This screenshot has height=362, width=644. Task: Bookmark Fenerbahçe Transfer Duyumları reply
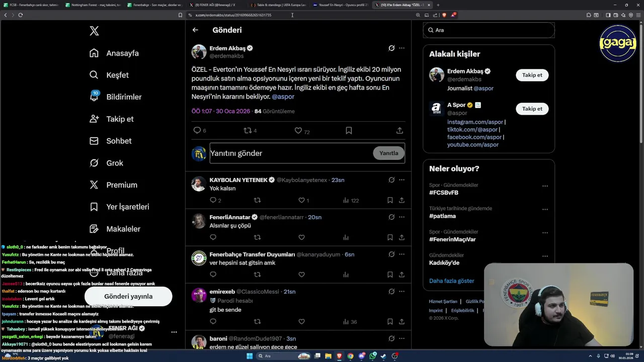(x=390, y=275)
